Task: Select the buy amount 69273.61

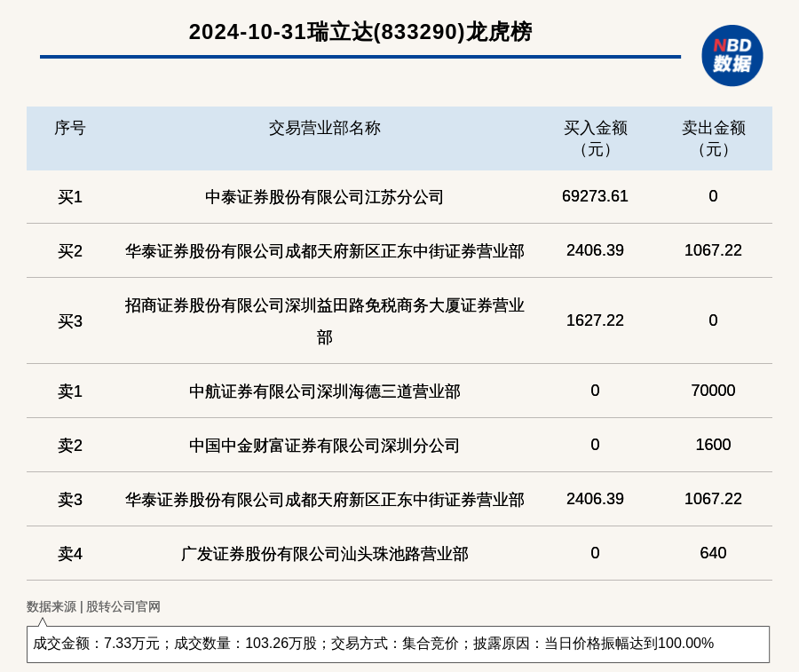Action: (x=595, y=196)
